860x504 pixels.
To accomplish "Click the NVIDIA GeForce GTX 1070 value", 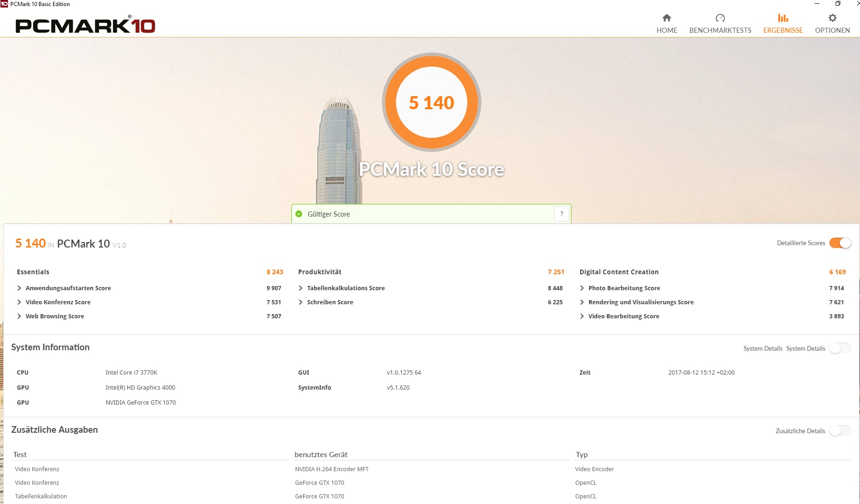I will (141, 403).
